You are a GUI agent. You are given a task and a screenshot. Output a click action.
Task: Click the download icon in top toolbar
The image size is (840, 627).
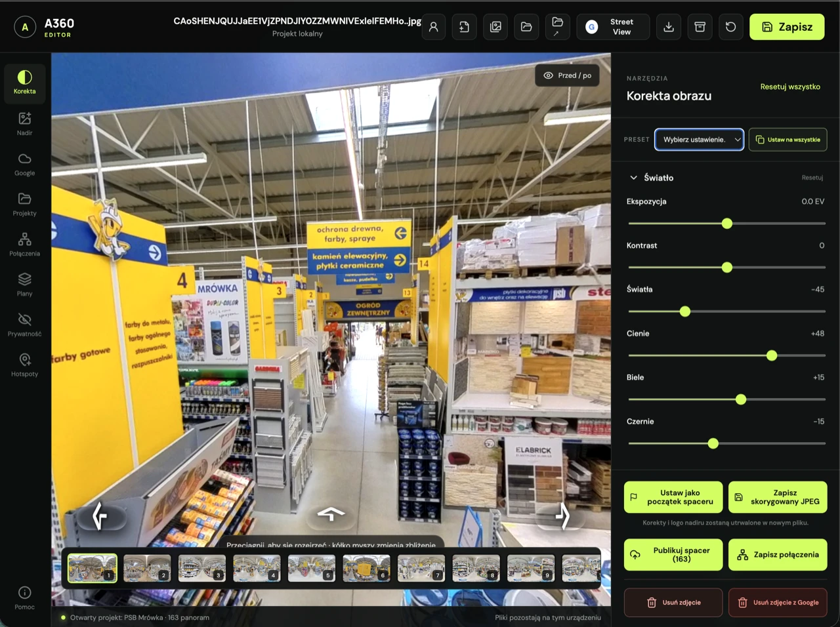tap(669, 27)
